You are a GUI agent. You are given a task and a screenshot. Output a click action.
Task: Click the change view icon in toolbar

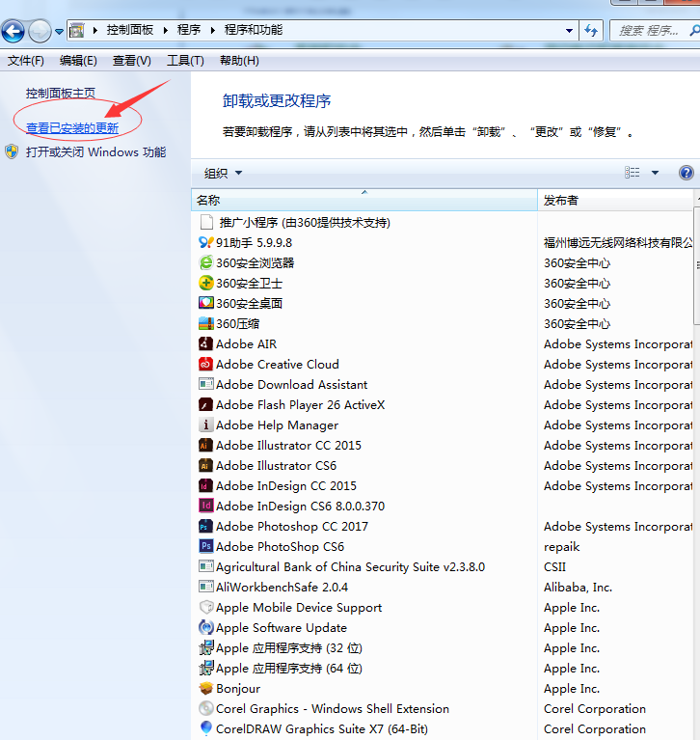[x=633, y=173]
